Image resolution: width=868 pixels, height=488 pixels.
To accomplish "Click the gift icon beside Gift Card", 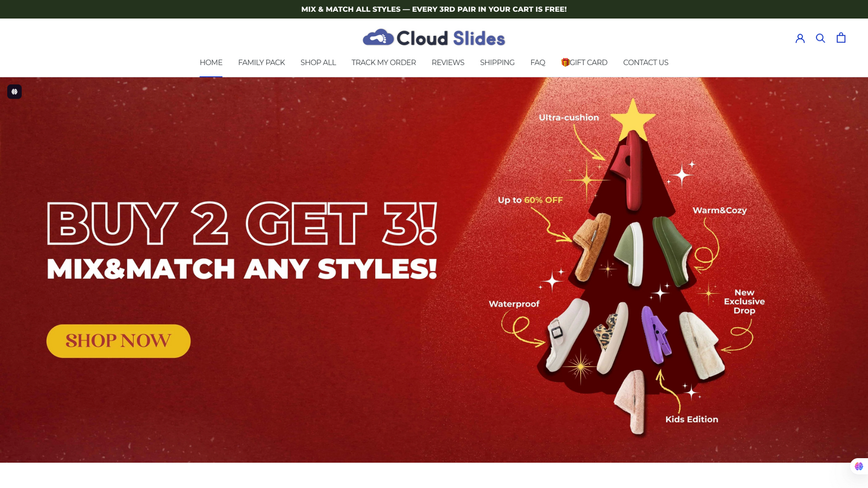I will [x=565, y=62].
